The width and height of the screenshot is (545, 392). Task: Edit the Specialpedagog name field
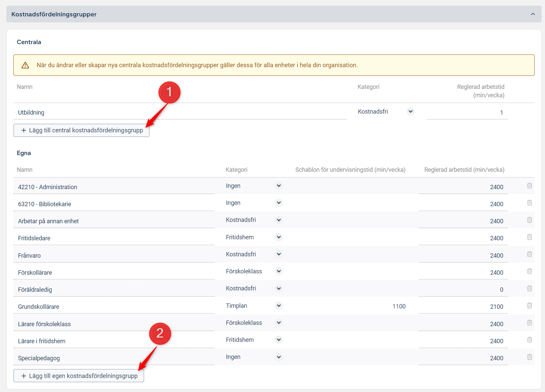pos(114,358)
